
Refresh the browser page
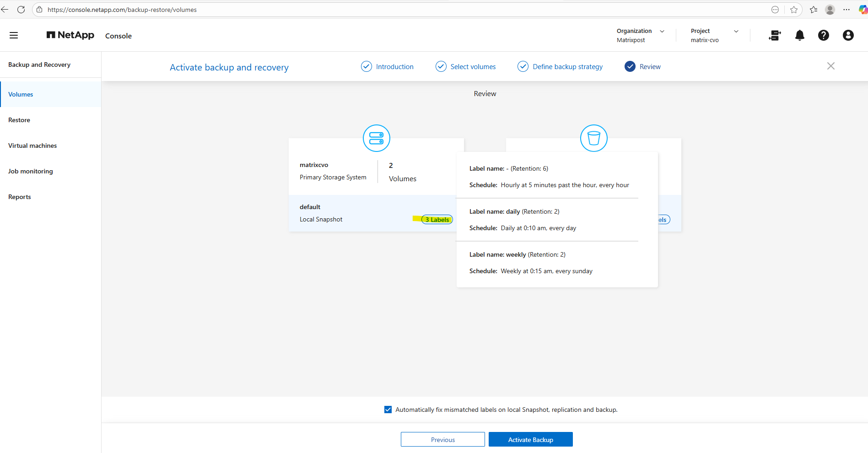coord(21,10)
